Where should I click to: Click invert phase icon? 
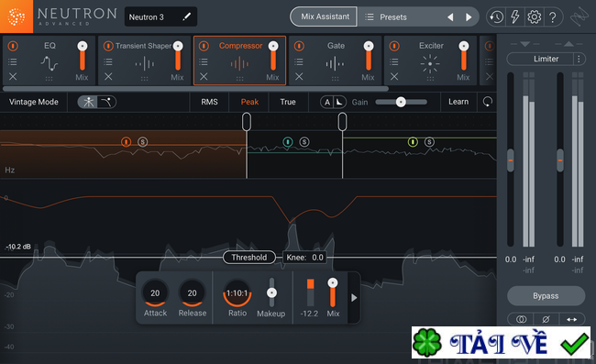pos(546,320)
